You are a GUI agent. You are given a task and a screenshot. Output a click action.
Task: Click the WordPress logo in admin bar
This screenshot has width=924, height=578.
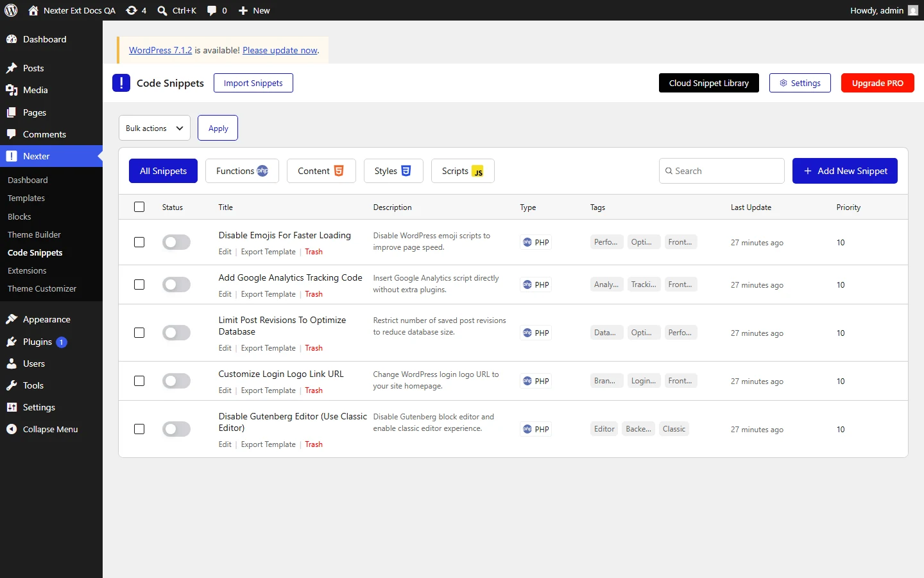11,10
